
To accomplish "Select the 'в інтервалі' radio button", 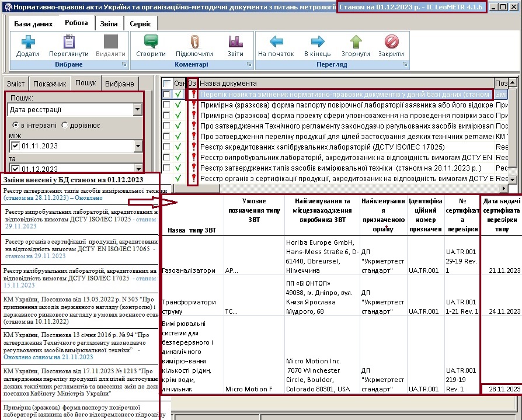I will 15,125.
